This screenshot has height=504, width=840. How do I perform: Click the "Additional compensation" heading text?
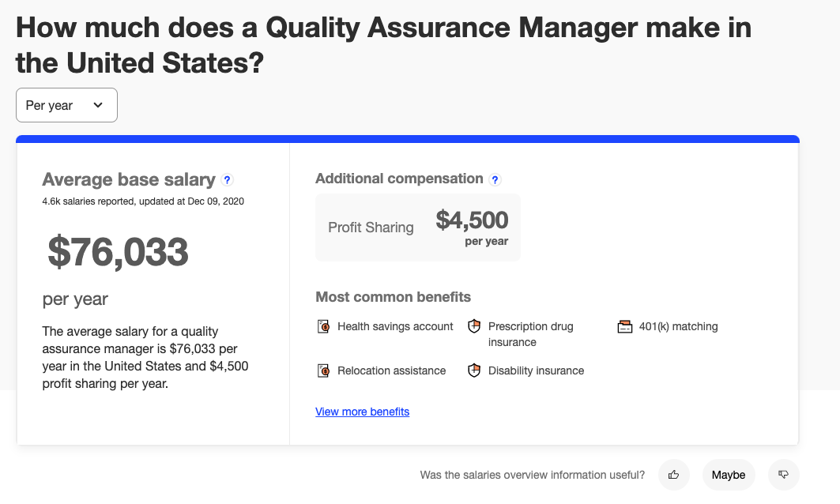pyautogui.click(x=399, y=179)
